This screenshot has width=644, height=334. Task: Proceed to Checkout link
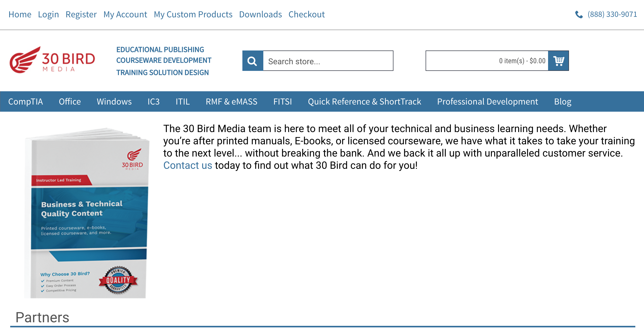point(307,15)
